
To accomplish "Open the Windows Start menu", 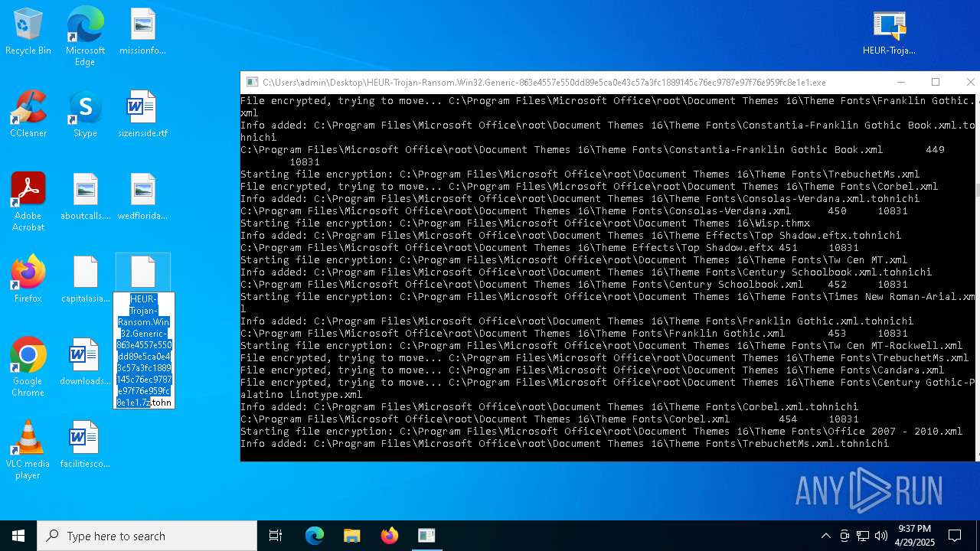I will tap(18, 536).
